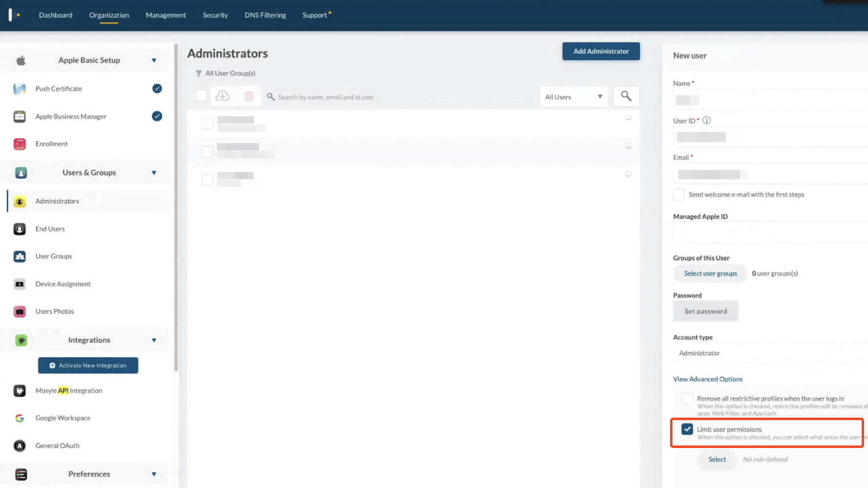
Task: Click the magnifier search button
Action: 626,96
